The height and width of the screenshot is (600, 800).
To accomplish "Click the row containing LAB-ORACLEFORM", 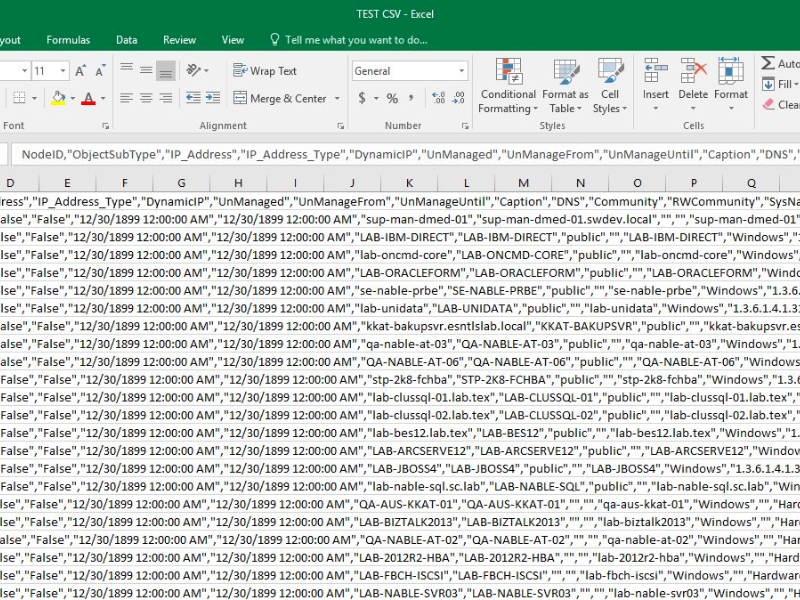I will tap(400, 273).
